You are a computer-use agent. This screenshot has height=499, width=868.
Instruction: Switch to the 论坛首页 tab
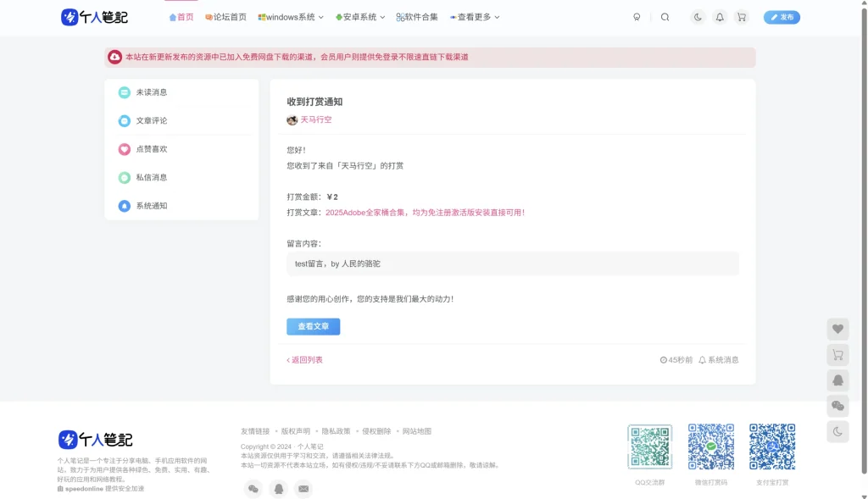click(x=224, y=16)
